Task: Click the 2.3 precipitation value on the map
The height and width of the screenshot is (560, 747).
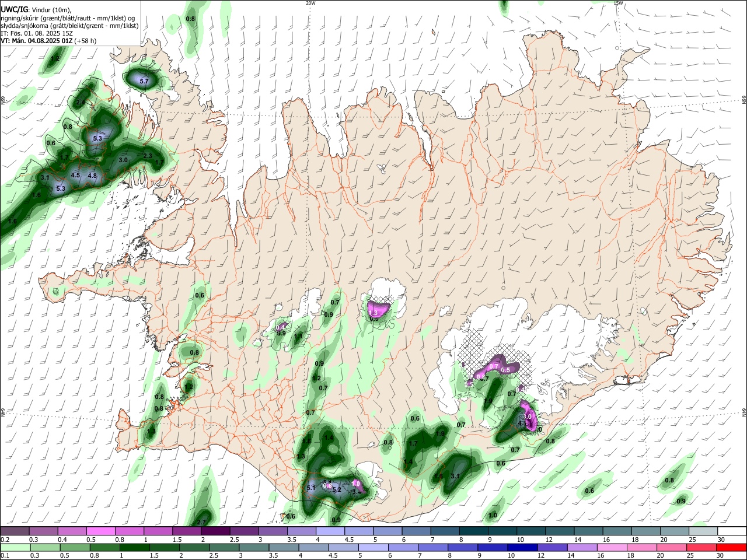Action: (148, 156)
